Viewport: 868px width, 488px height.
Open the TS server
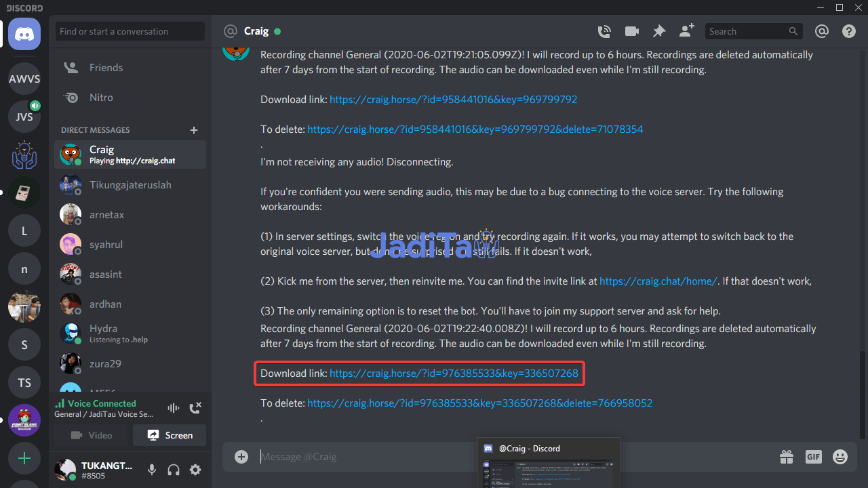(24, 382)
